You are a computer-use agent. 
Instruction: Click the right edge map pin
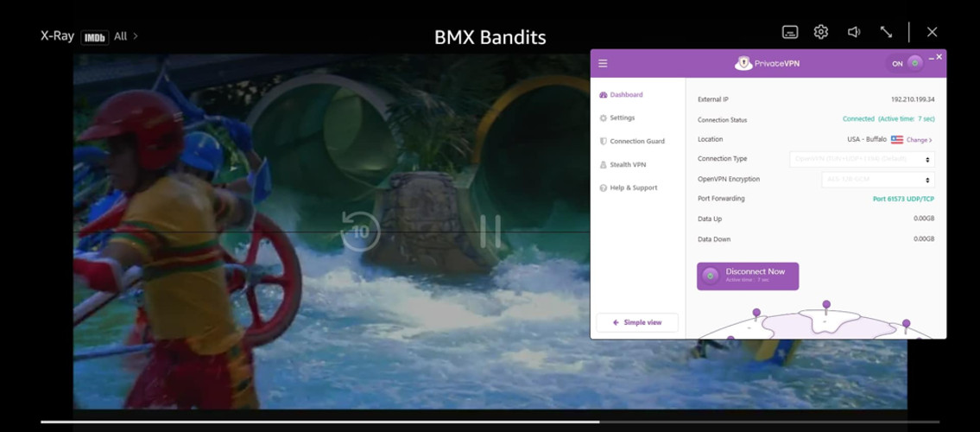[907, 325]
